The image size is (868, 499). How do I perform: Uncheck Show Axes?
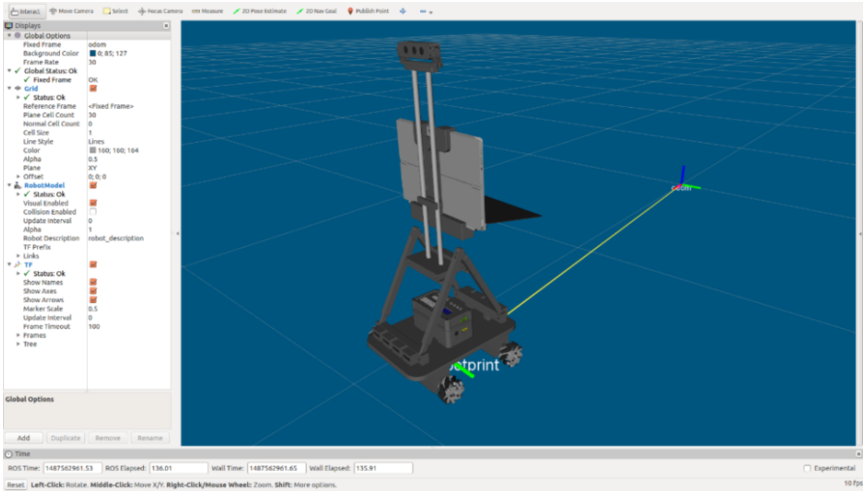pos(93,291)
